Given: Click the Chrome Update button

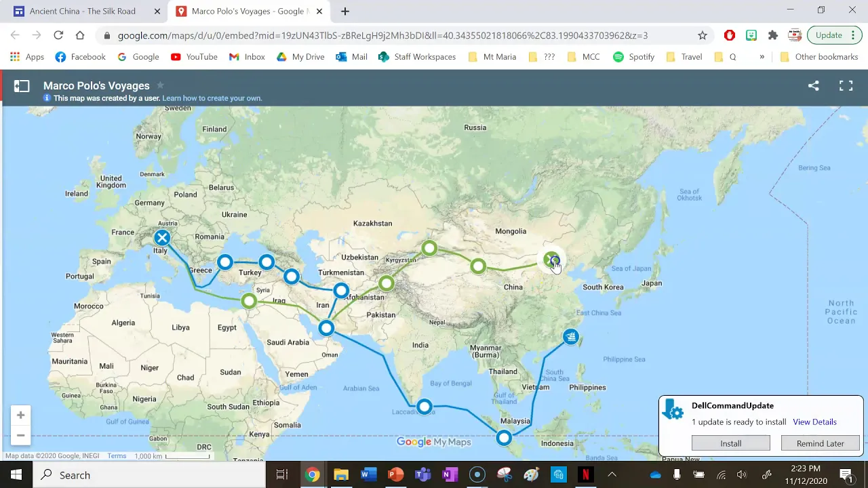Looking at the screenshot, I should [x=829, y=35].
